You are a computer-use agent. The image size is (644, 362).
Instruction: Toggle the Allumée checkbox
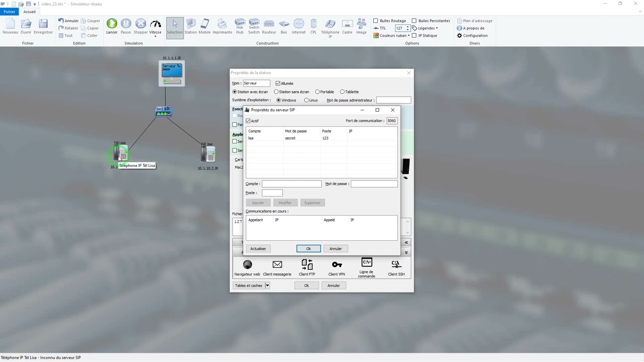(x=278, y=83)
